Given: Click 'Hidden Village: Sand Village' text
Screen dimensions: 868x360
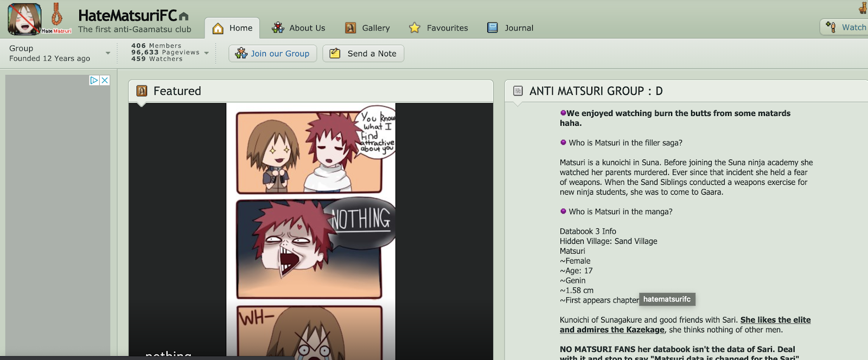Looking at the screenshot, I should click(x=609, y=241).
